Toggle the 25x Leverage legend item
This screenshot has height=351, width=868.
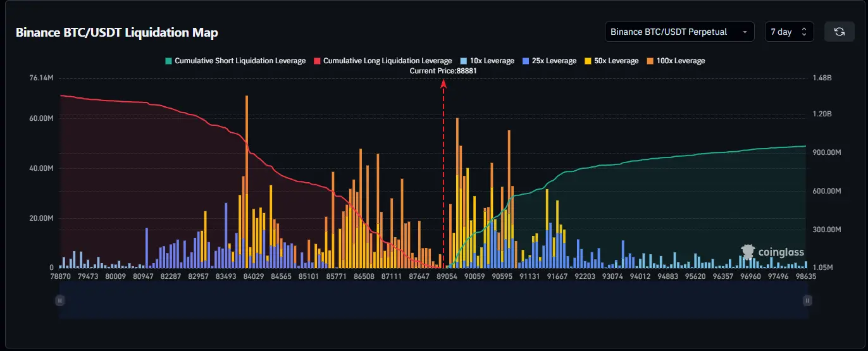[552, 61]
